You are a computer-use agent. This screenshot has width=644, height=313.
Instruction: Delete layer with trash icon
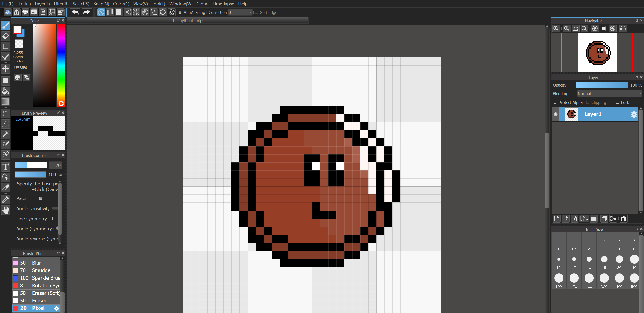coord(623,219)
